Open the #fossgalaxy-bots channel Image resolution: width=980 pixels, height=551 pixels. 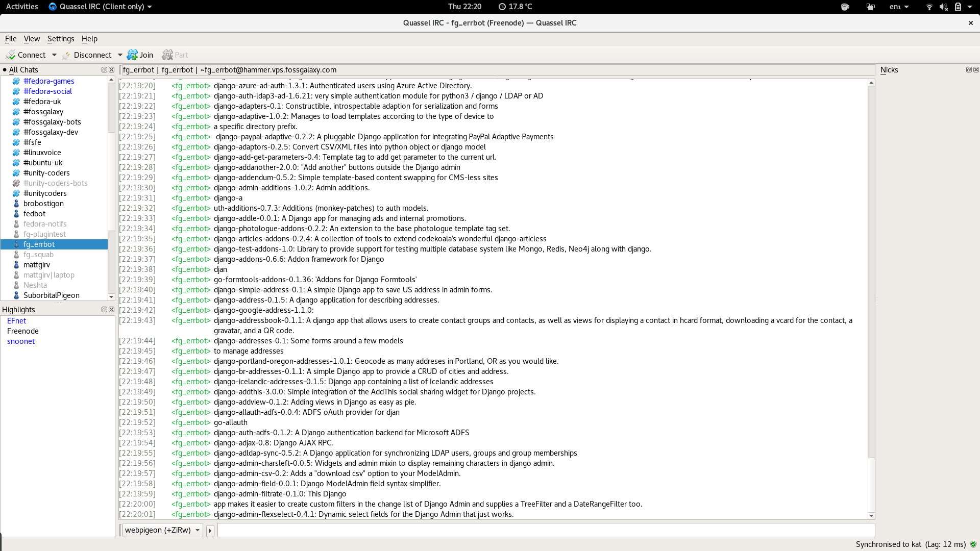(x=52, y=122)
